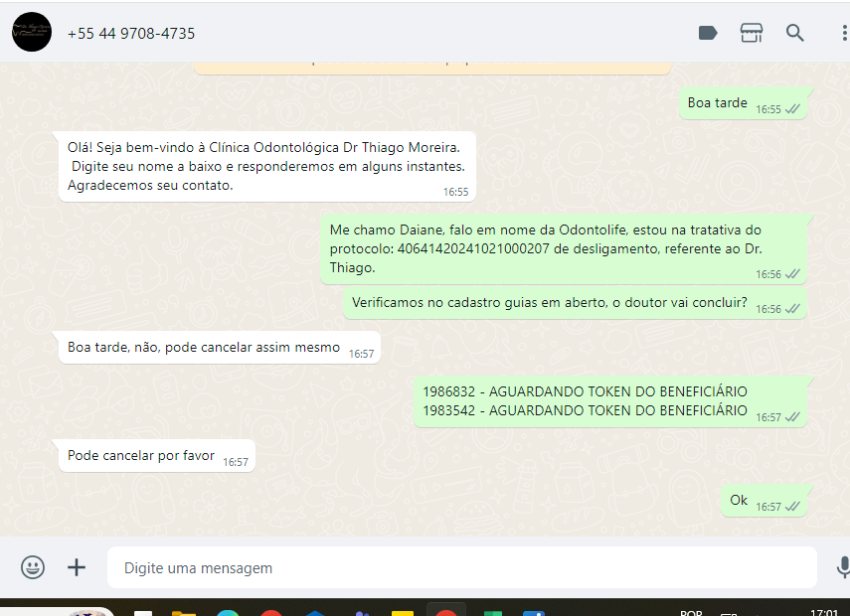Click the 'Ok' sent message

click(764, 501)
